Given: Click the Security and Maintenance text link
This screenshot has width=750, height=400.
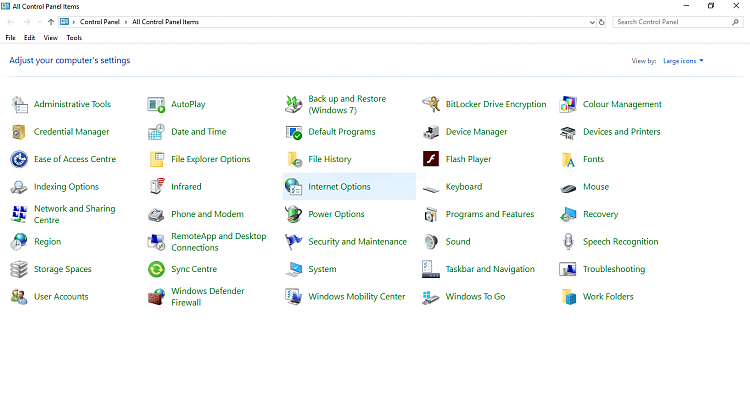Looking at the screenshot, I should click(x=357, y=242).
